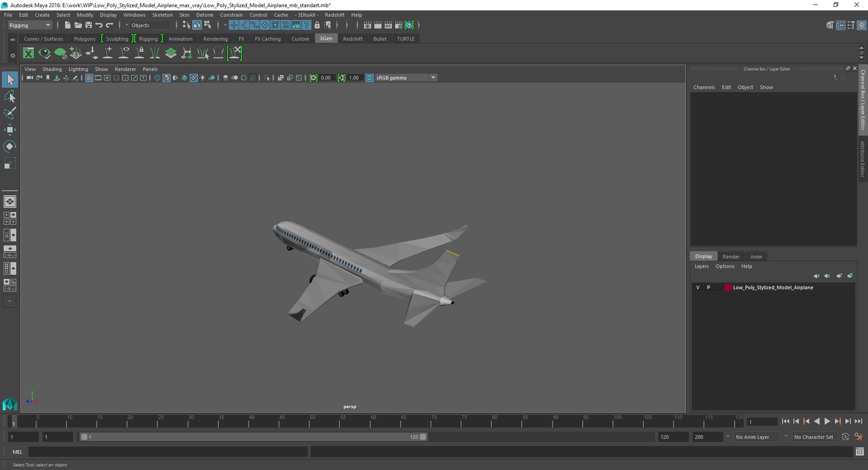The width and height of the screenshot is (868, 470).
Task: Switch to the Polygons shelf tab
Action: pos(85,39)
